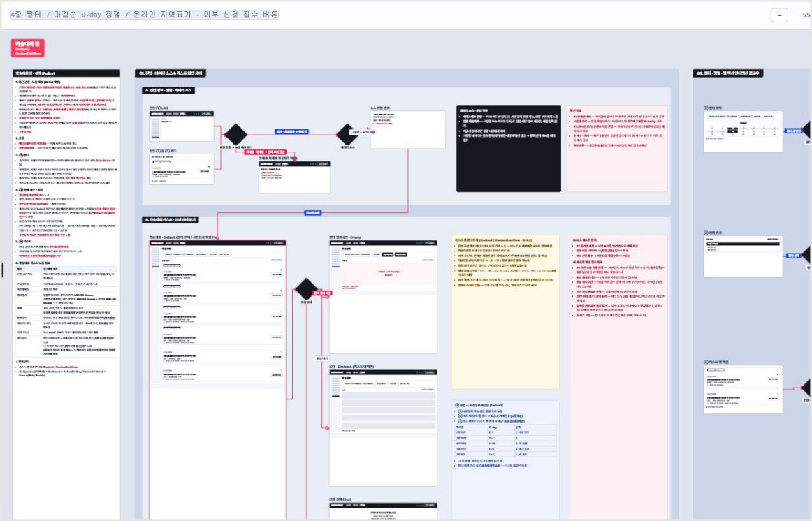Select the list card wireframe in C2
The image size is (812, 521).
[x=743, y=389]
